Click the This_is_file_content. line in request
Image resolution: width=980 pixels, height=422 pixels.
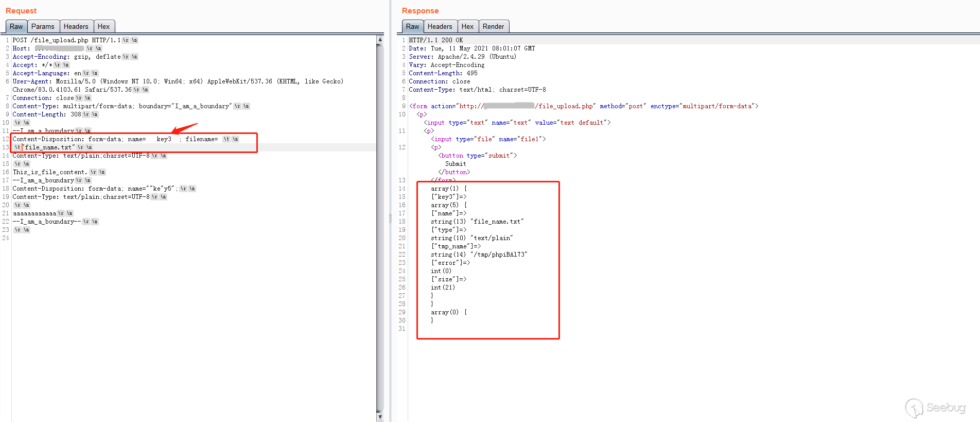click(49, 172)
